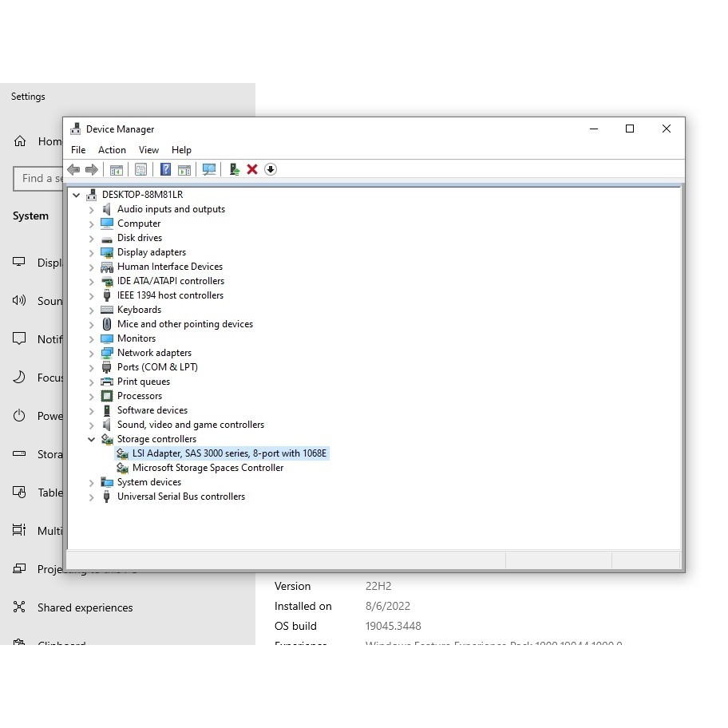Click the Shared experiences icon in Settings
The height and width of the screenshot is (728, 728).
(x=19, y=607)
